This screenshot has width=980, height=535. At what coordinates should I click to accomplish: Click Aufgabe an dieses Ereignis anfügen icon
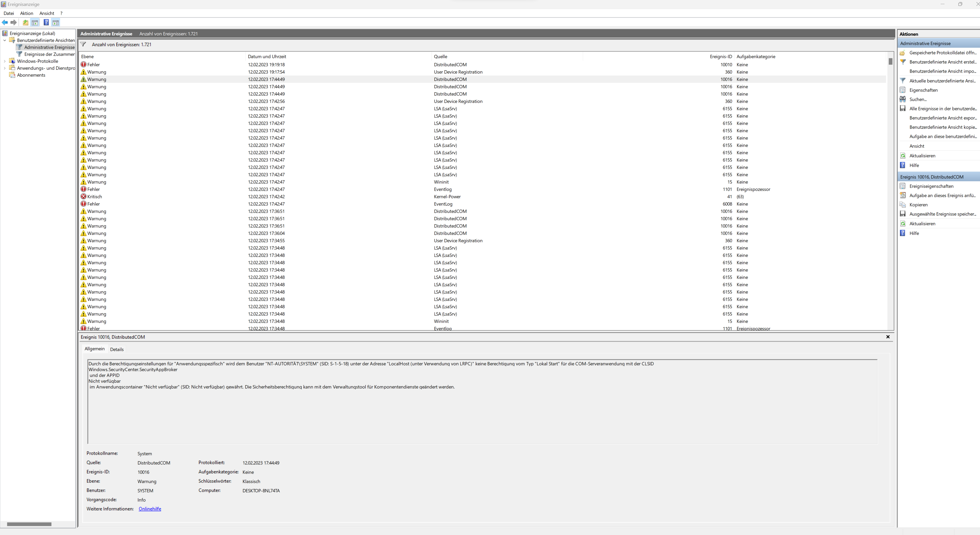pyautogui.click(x=903, y=195)
